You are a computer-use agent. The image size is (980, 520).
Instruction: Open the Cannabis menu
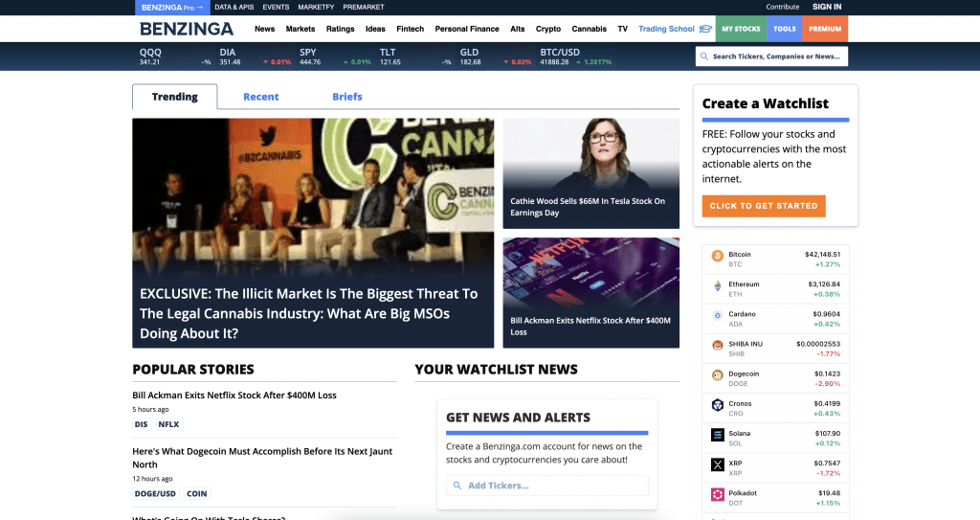[x=589, y=29]
